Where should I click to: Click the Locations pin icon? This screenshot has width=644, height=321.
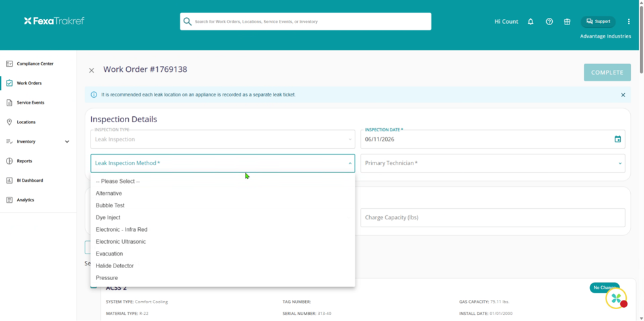pos(9,122)
